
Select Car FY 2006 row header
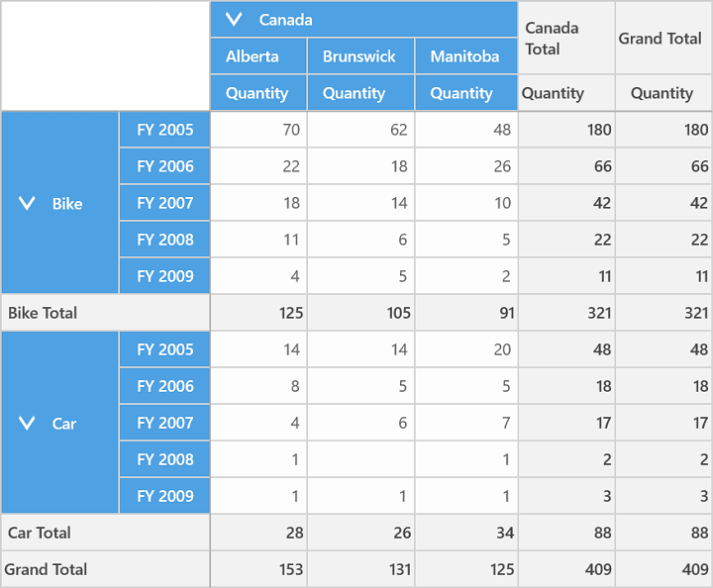click(164, 386)
